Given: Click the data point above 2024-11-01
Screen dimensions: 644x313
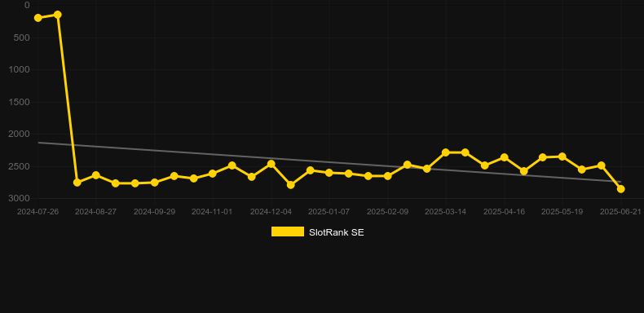Looking at the screenshot, I should click(x=212, y=174).
